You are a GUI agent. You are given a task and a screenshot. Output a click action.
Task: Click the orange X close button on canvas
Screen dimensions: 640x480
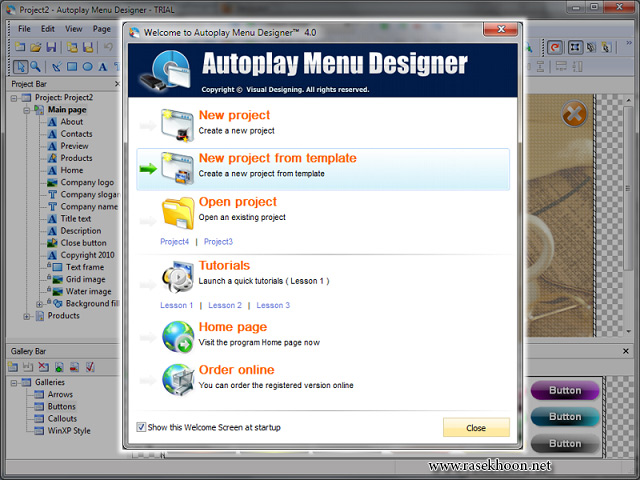(574, 113)
